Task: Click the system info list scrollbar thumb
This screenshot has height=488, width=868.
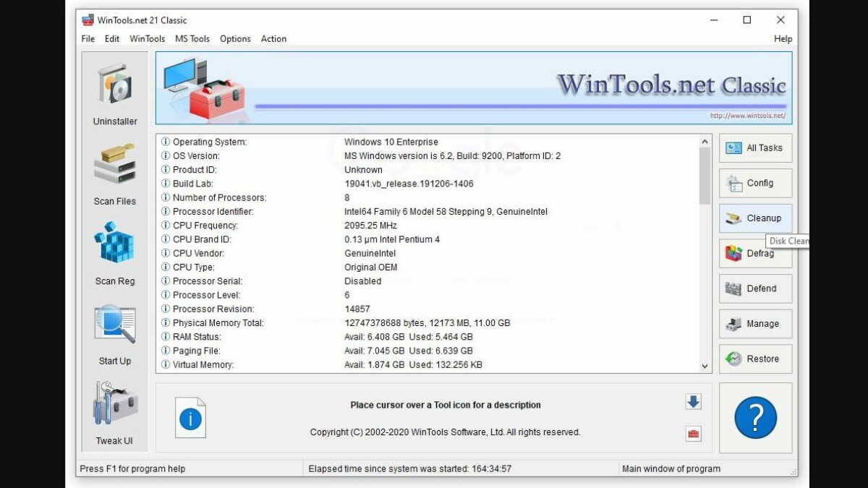Action: pos(705,176)
